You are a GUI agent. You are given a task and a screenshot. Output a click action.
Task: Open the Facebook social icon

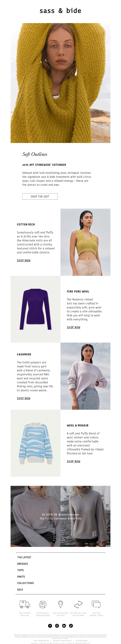pyautogui.click(x=50, y=626)
